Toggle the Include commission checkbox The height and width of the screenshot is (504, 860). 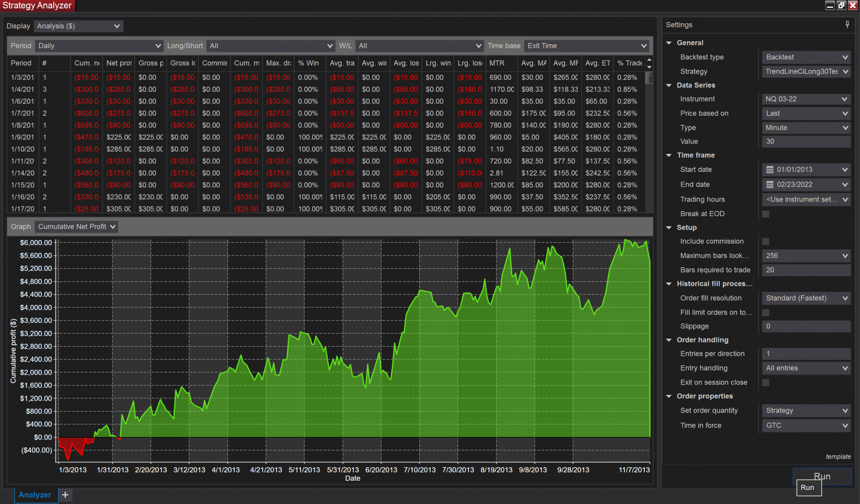point(765,241)
